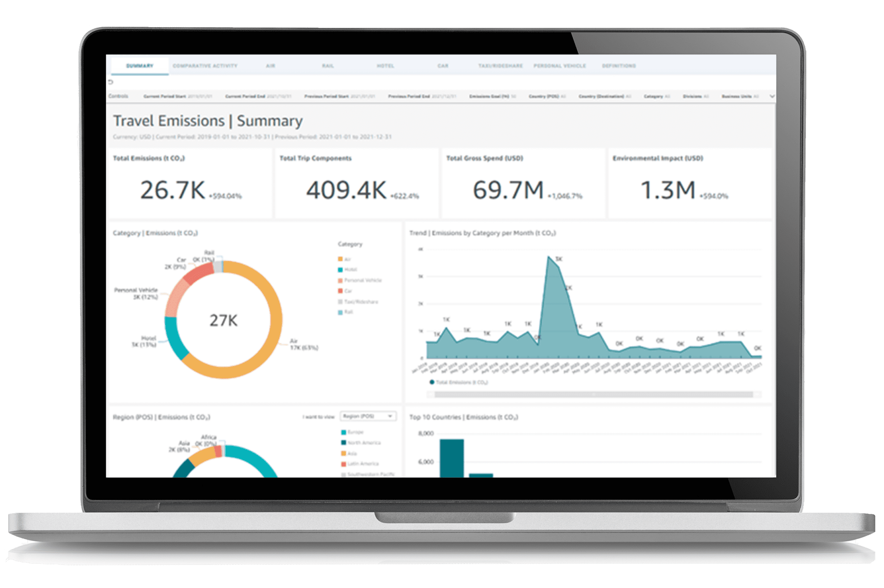The image size is (884, 588).
Task: Click the tallest bar in Top 10 Countries
Action: click(x=451, y=458)
